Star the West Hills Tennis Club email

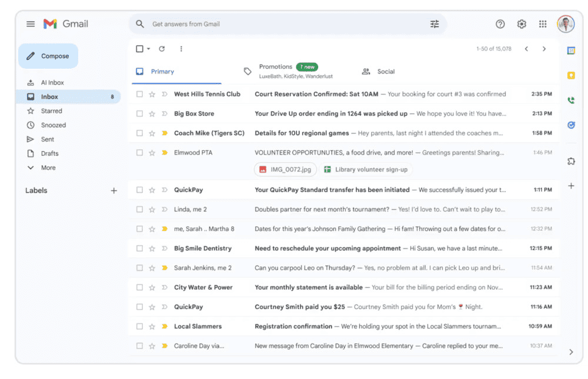pyautogui.click(x=152, y=94)
